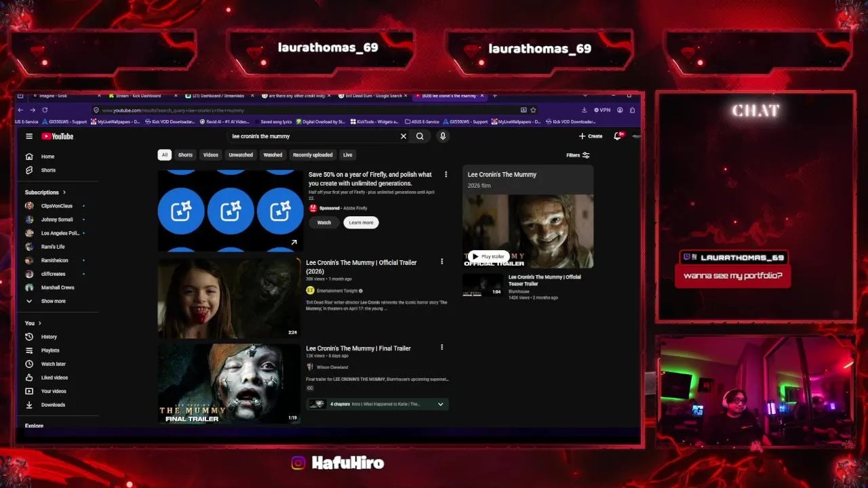
Task: Open browser downloads icon
Action: pos(584,110)
